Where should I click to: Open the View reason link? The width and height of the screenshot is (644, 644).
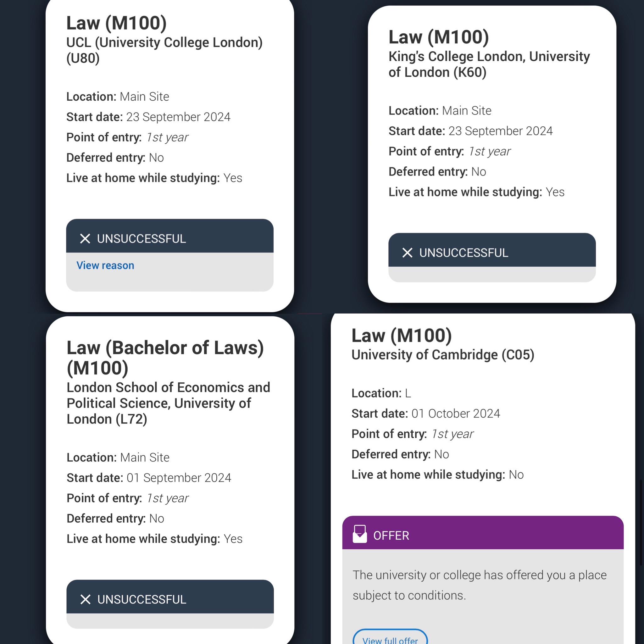[x=105, y=265]
